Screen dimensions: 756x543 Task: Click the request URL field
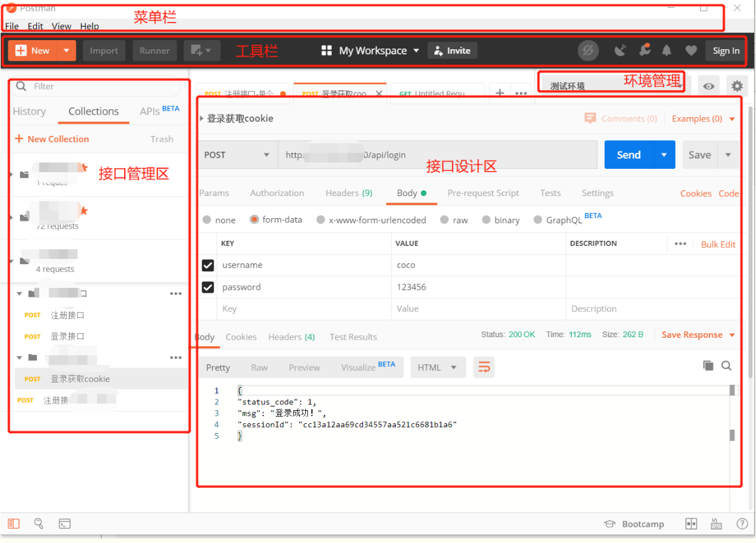pyautogui.click(x=437, y=155)
